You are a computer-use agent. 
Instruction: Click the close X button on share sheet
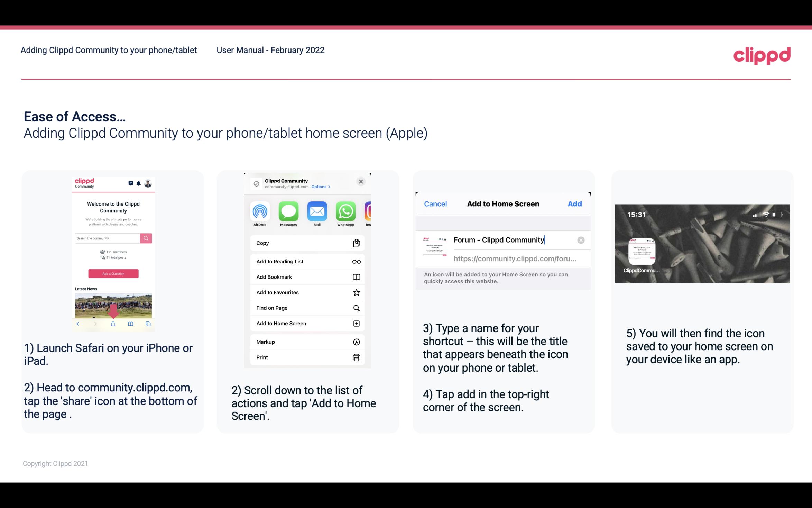coord(361,181)
